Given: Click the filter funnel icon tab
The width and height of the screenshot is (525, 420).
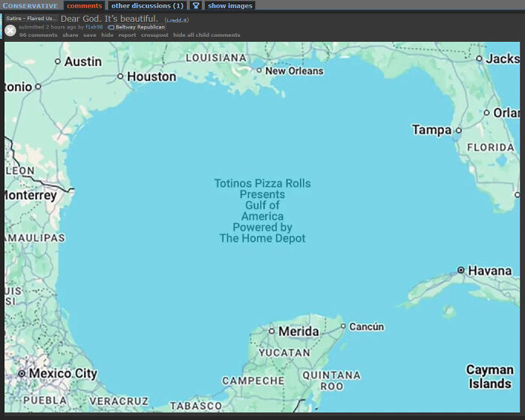Looking at the screenshot, I should (196, 5).
